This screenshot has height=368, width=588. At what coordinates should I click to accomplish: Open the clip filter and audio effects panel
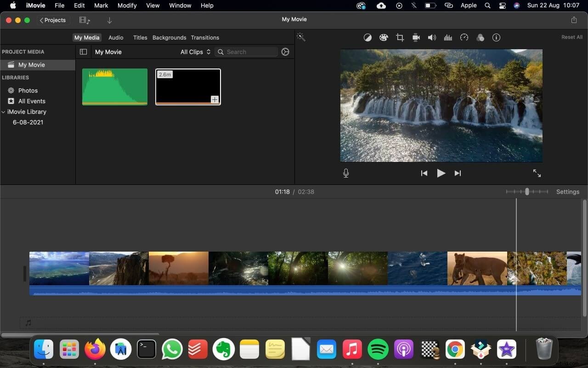coord(480,37)
